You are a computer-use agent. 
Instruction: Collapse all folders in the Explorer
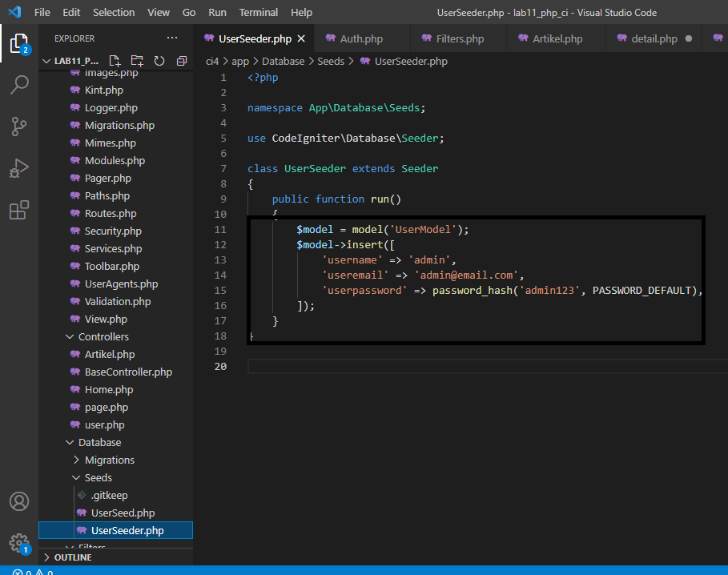180,60
